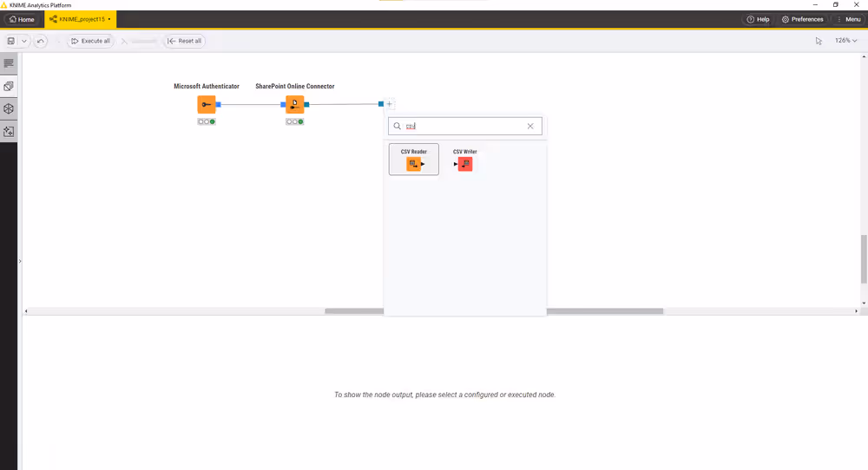The width and height of the screenshot is (868, 470).
Task: Expand the left side panel
Action: pos(19,260)
